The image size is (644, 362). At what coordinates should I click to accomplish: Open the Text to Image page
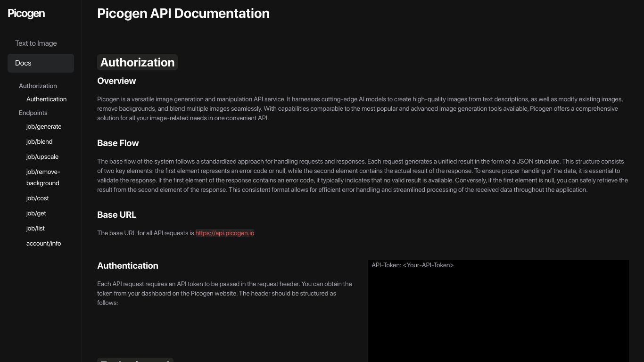point(36,43)
